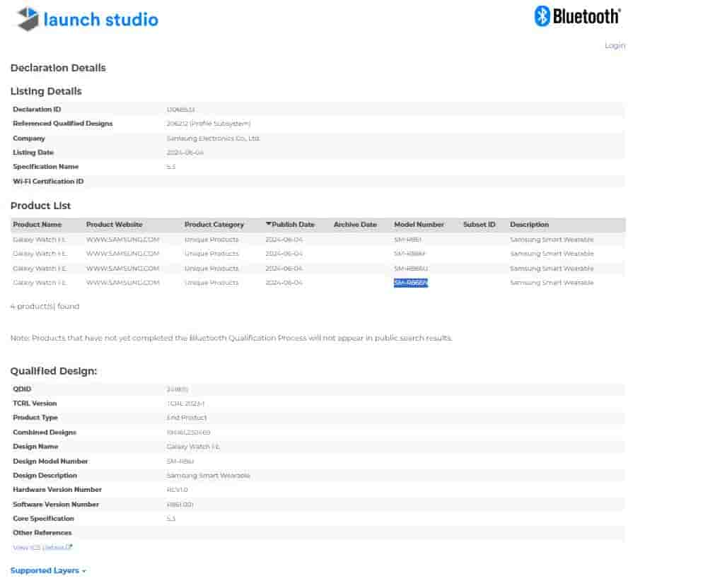Image resolution: width=703 pixels, height=588 pixels.
Task: Sort the list by Product Name column
Action: click(x=37, y=225)
